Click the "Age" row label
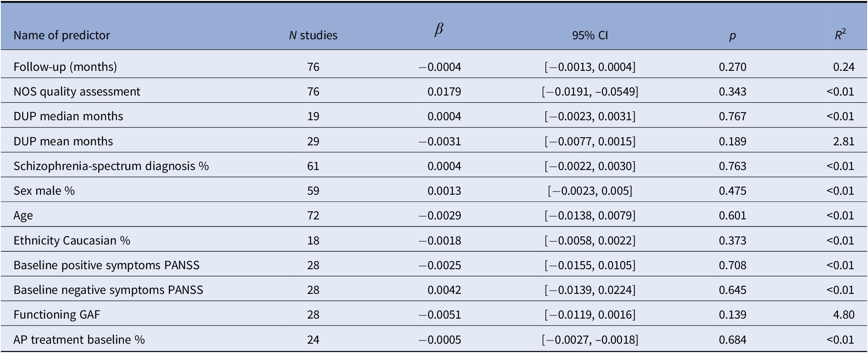Image resolution: width=868 pixels, height=353 pixels. (x=23, y=215)
